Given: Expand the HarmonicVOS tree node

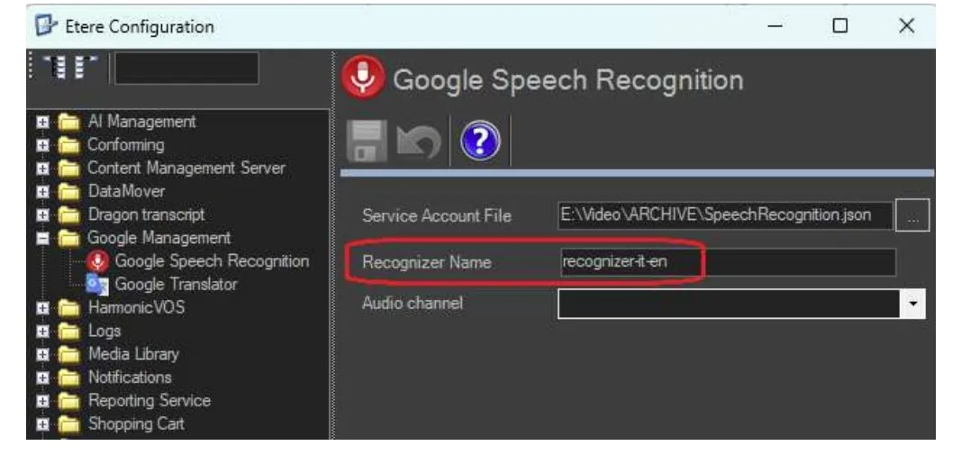Looking at the screenshot, I should 41,308.
